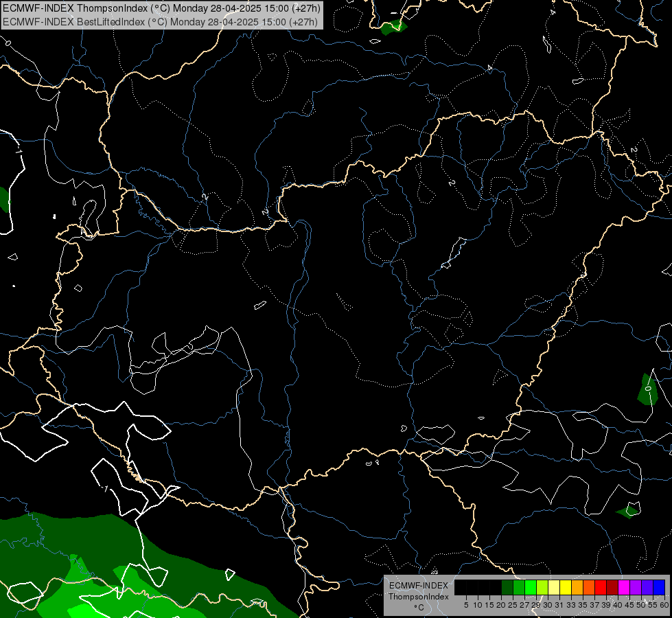
Task: Click the legend tick value 15
Action: (489, 605)
